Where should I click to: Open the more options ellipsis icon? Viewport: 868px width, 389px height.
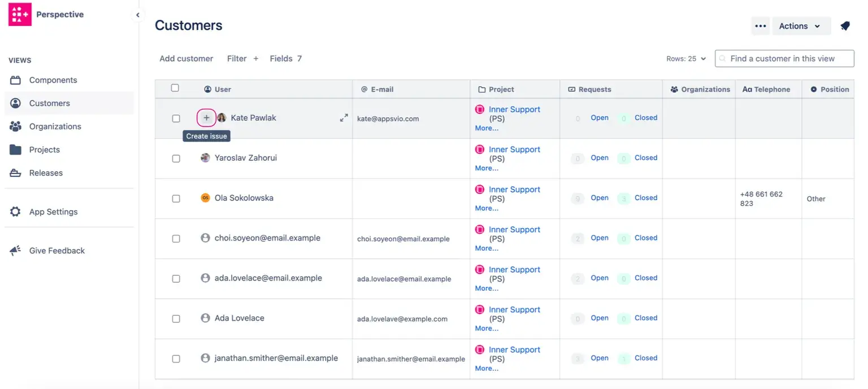pyautogui.click(x=760, y=25)
